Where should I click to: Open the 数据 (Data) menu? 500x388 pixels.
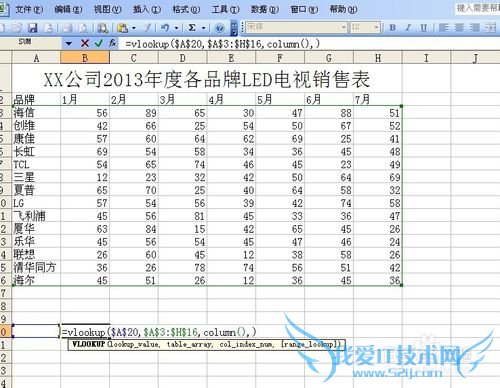(265, 9)
